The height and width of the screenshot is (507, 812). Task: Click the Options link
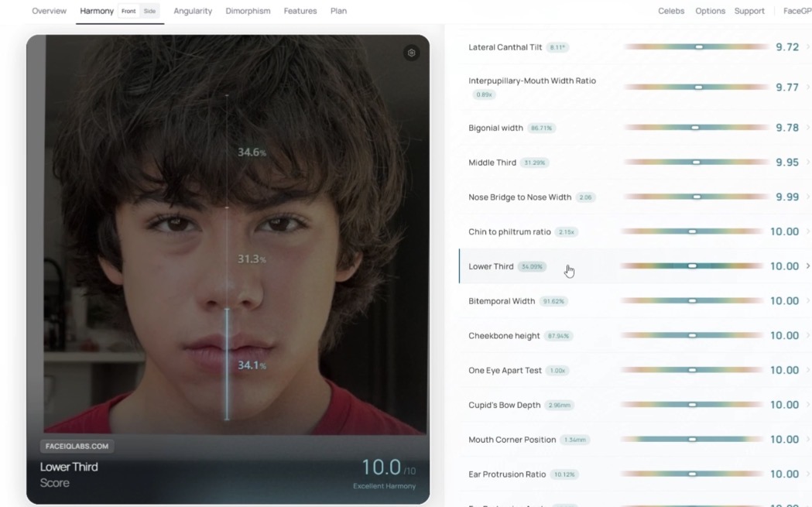pos(710,12)
